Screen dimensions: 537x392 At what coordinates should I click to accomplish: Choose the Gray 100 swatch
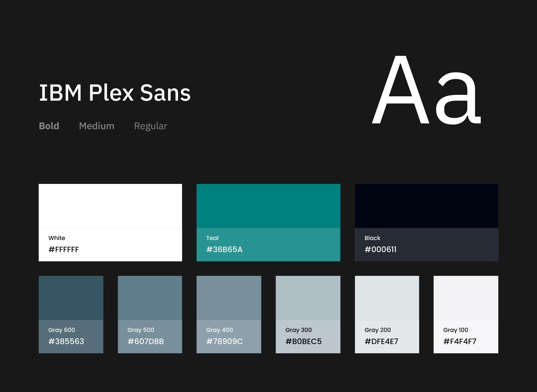466,298
